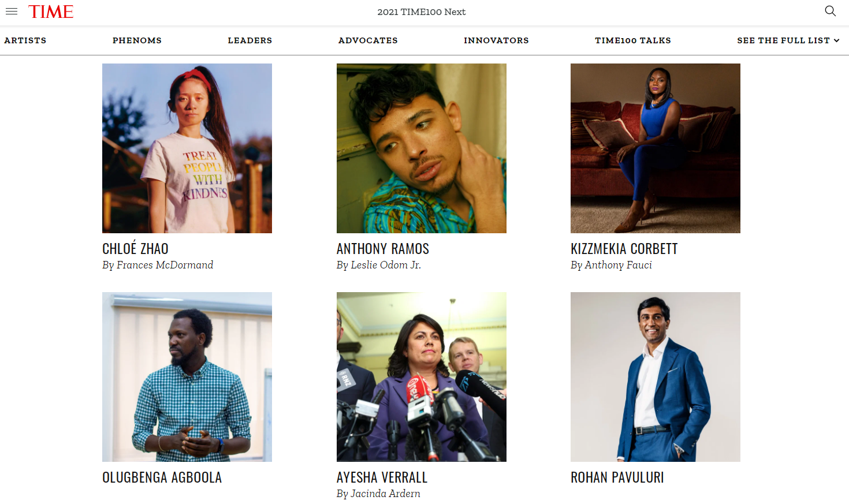Select the Innovators tab
849x504 pixels.
point(496,40)
